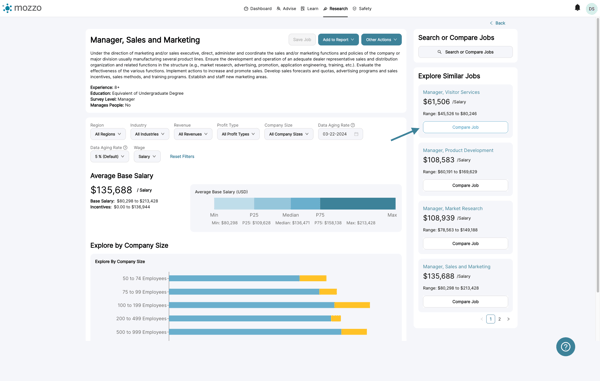Open Manager, Market Research job link

coord(453,208)
